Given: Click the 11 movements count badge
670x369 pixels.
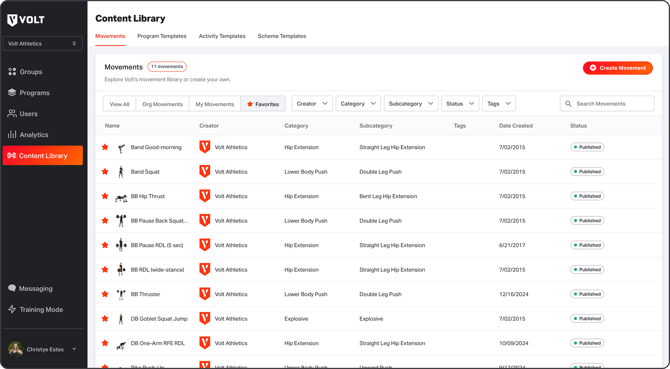Looking at the screenshot, I should pyautogui.click(x=167, y=67).
